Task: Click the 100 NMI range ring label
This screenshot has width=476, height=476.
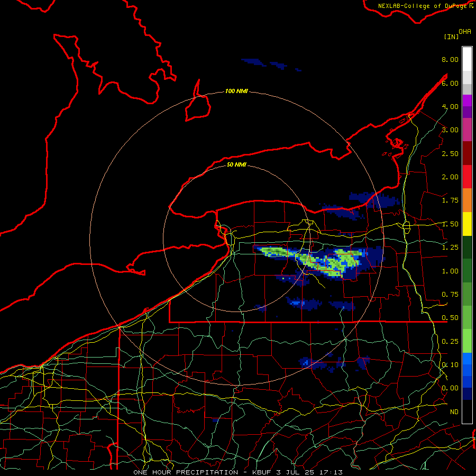Action: tap(236, 91)
